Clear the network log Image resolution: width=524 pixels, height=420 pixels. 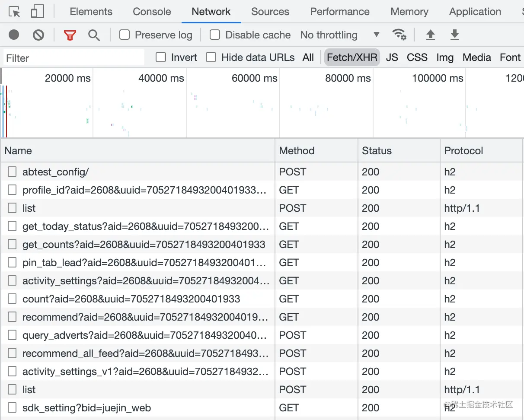click(x=38, y=35)
